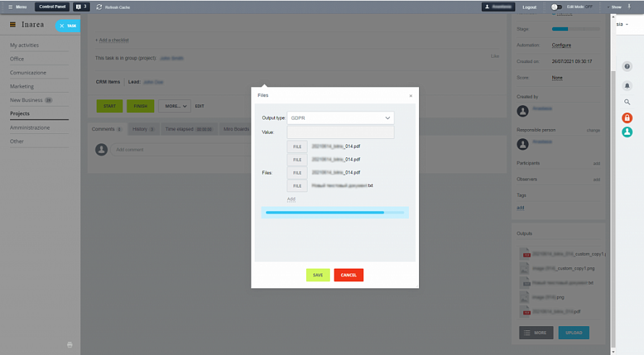The image size is (644, 355).
Task: Click the teal user profile icon
Action: click(x=627, y=132)
